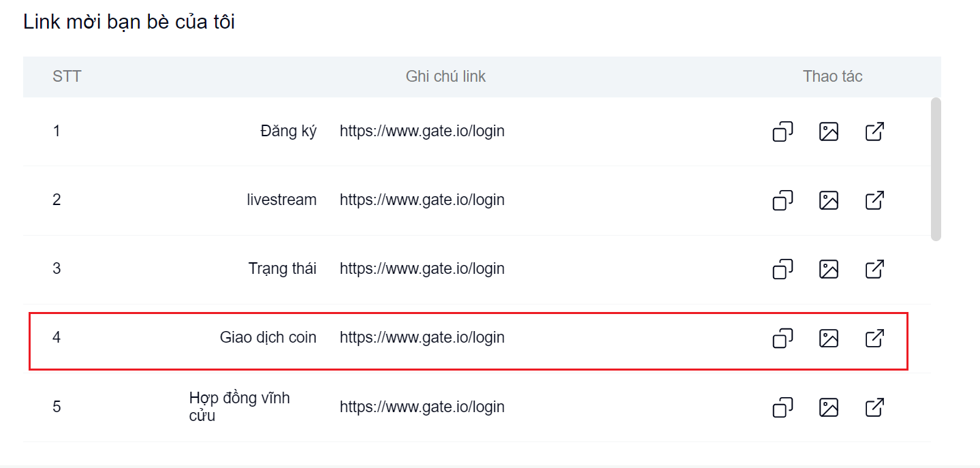Copy the Giao dịch coin link
Image resolution: width=980 pixels, height=468 pixels.
click(783, 338)
